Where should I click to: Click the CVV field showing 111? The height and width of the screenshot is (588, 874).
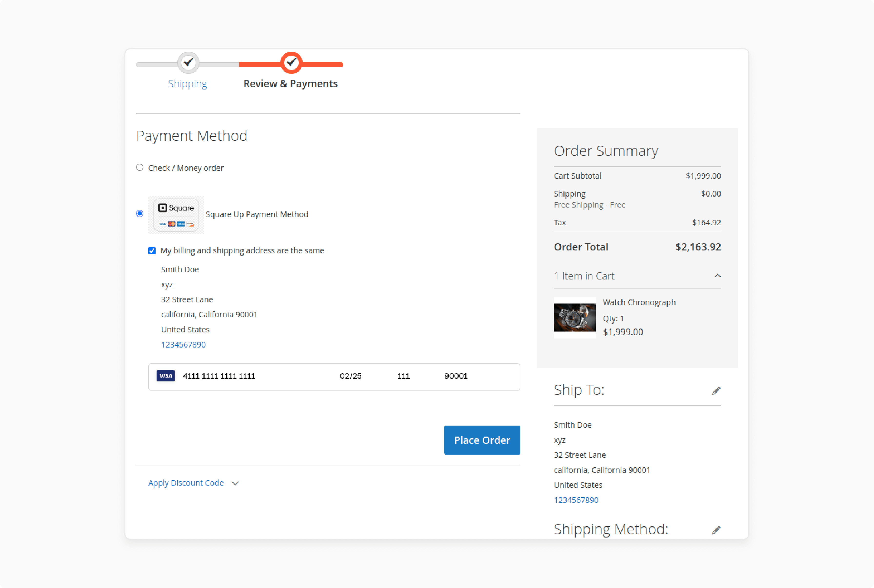403,376
